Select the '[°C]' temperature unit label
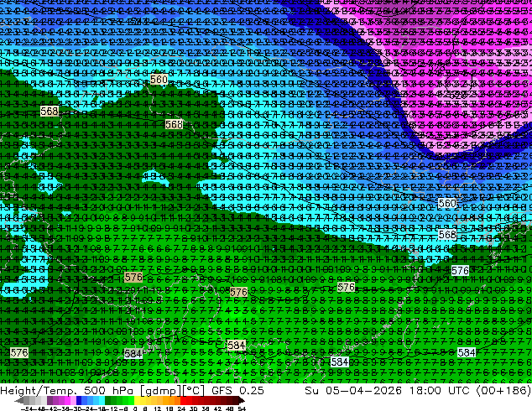532x411 pixels. [193, 391]
